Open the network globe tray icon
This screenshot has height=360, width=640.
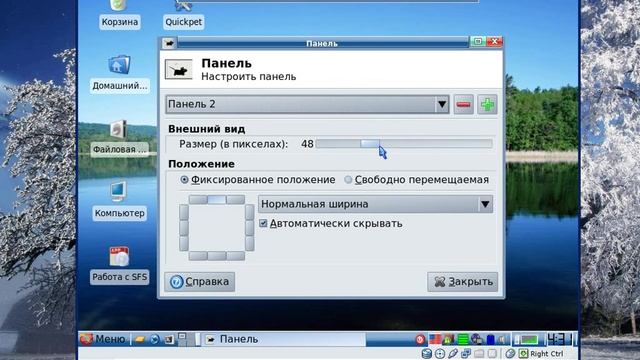pyautogui.click(x=477, y=339)
